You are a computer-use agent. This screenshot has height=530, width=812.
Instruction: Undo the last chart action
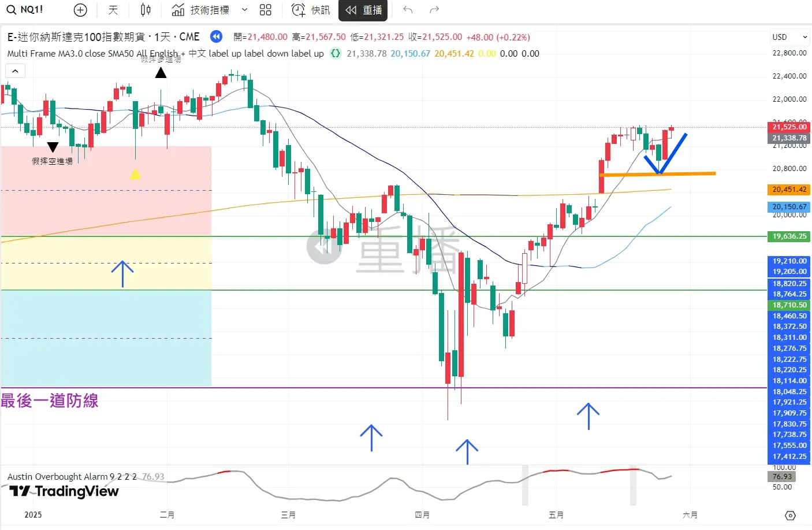[408, 10]
